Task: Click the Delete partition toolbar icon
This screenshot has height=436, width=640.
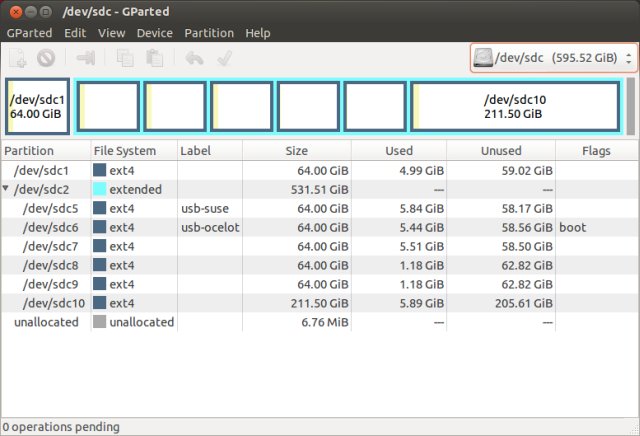Action: click(x=45, y=58)
